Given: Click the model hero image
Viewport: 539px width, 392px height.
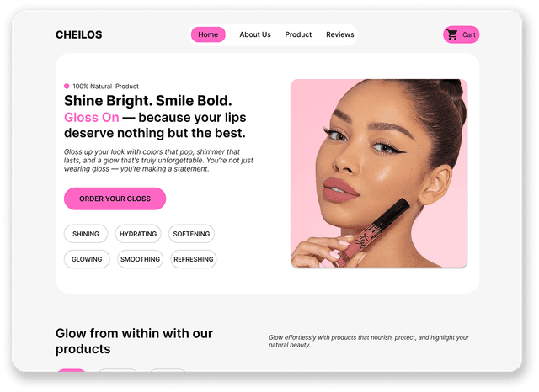Looking at the screenshot, I should pos(379,173).
